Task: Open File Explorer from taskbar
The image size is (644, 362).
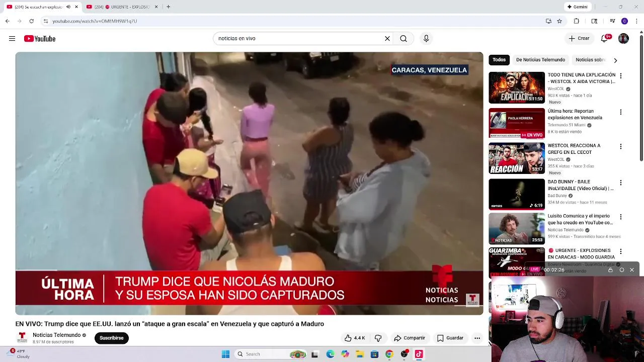Action: tap(360, 354)
